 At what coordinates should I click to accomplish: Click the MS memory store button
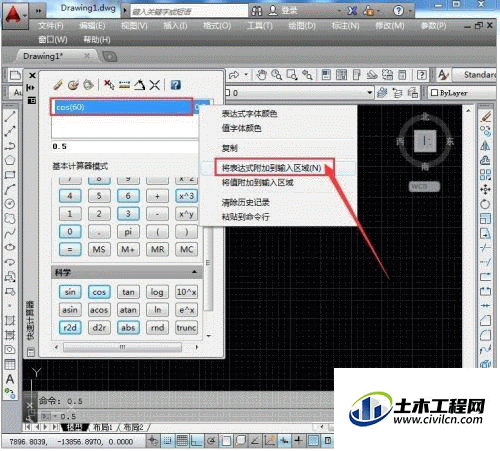(99, 249)
